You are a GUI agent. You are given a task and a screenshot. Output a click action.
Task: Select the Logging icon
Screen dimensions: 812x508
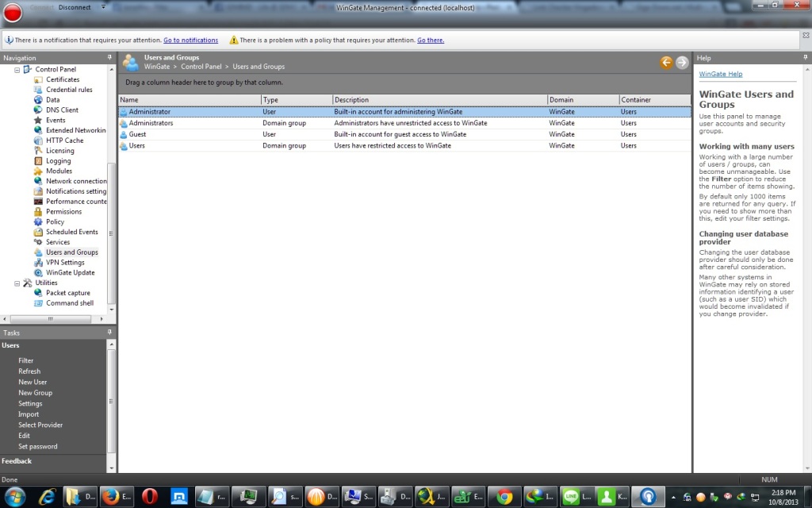click(38, 160)
